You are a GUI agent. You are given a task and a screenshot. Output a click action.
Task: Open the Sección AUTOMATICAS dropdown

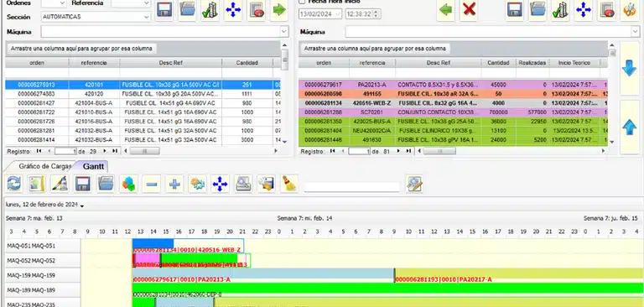(x=147, y=17)
